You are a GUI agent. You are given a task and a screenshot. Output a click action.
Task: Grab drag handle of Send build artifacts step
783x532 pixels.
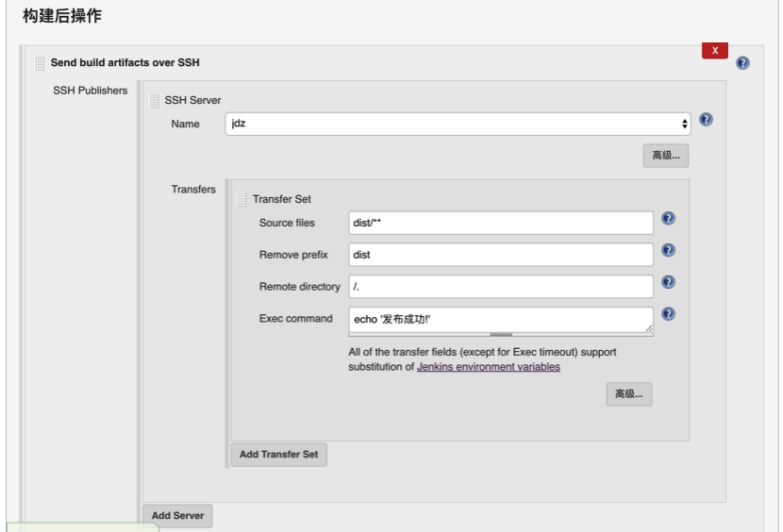[x=40, y=63]
